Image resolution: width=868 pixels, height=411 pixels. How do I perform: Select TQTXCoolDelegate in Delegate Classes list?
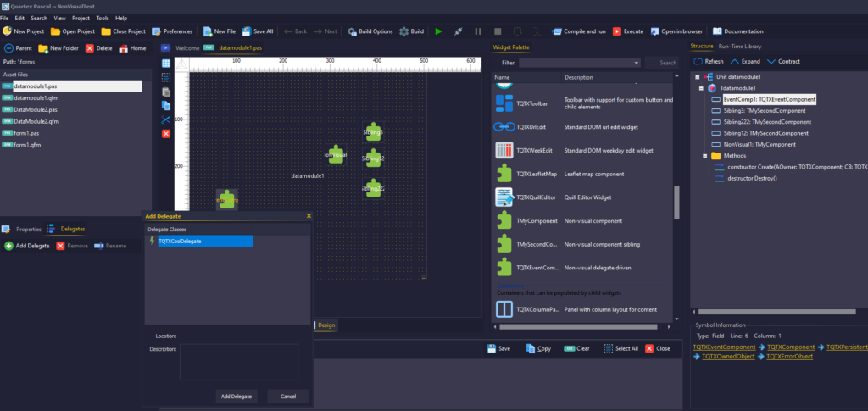pos(203,242)
